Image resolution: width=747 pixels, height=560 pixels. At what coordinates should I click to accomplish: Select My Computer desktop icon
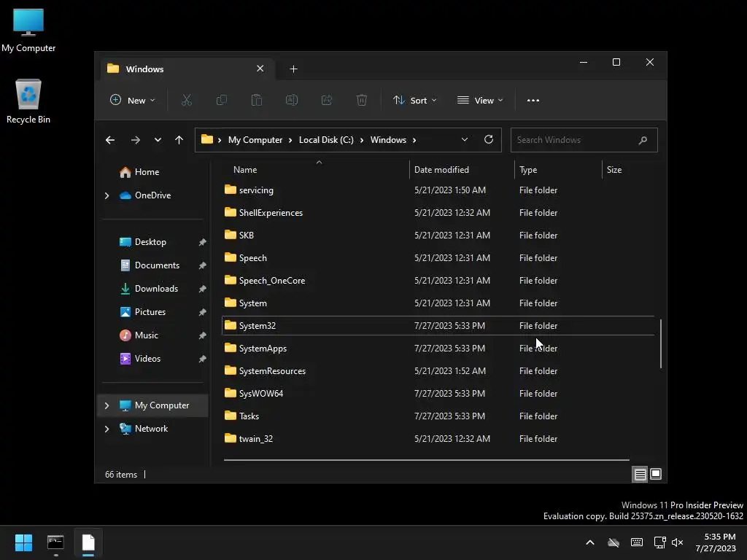[x=28, y=30]
